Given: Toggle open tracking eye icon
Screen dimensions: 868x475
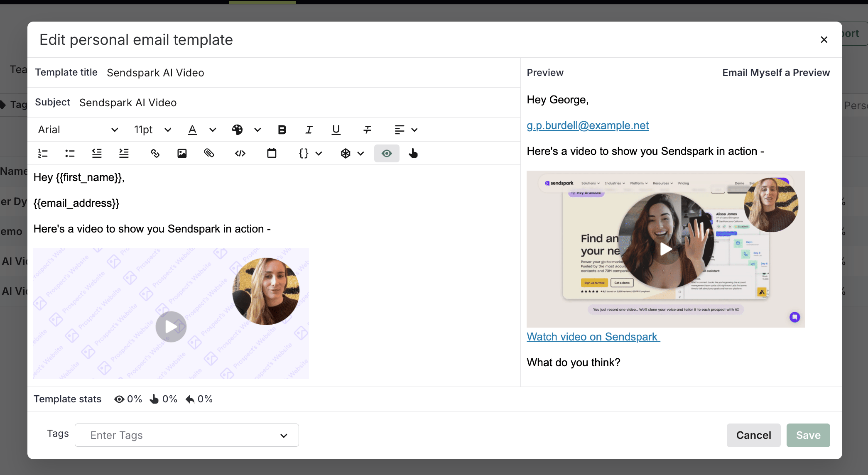Looking at the screenshot, I should point(387,154).
